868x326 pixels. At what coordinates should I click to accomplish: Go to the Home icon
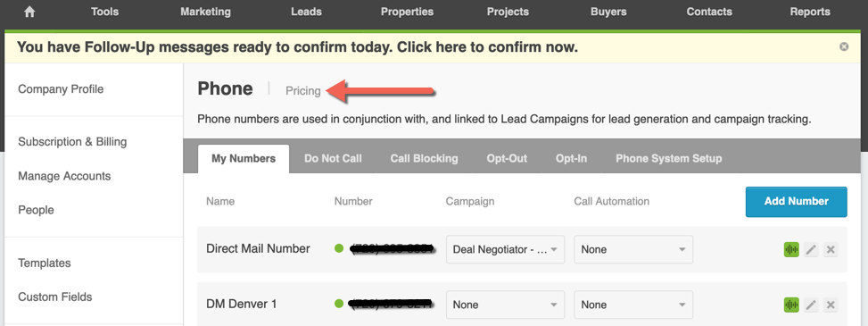tap(29, 12)
